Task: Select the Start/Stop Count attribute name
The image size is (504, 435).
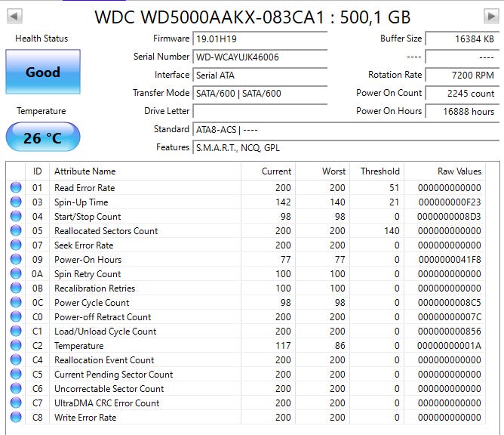Action: tap(88, 217)
